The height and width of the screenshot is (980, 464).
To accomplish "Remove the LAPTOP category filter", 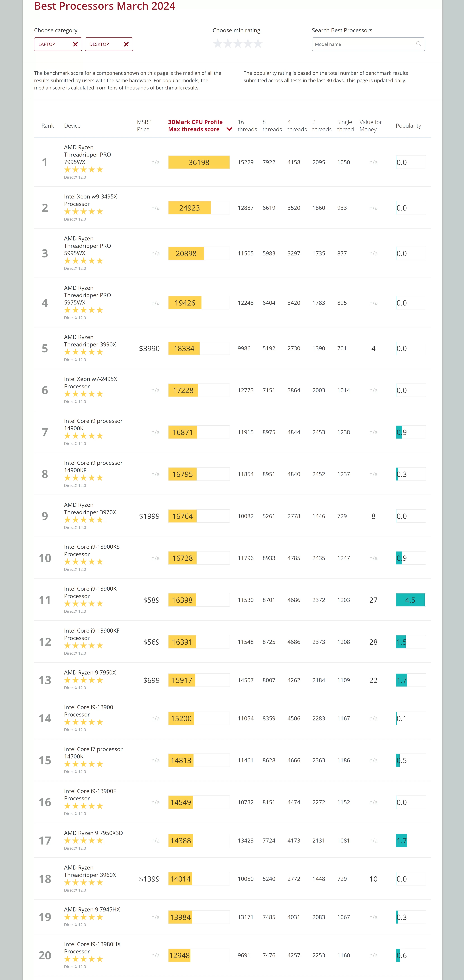I will 75,44.
